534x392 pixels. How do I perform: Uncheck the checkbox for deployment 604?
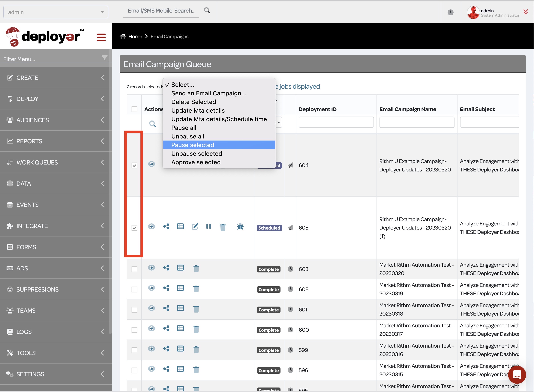tap(134, 165)
